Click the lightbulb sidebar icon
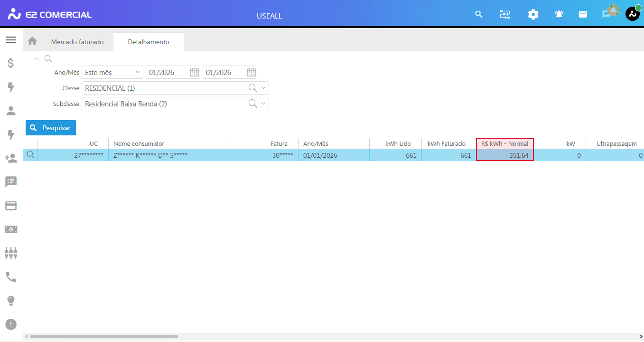The image size is (644, 342). (x=10, y=301)
